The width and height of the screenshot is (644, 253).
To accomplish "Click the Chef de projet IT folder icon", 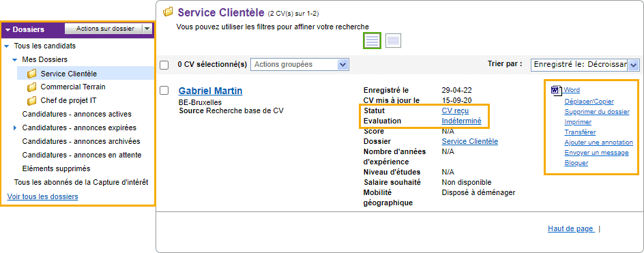I will (x=31, y=101).
